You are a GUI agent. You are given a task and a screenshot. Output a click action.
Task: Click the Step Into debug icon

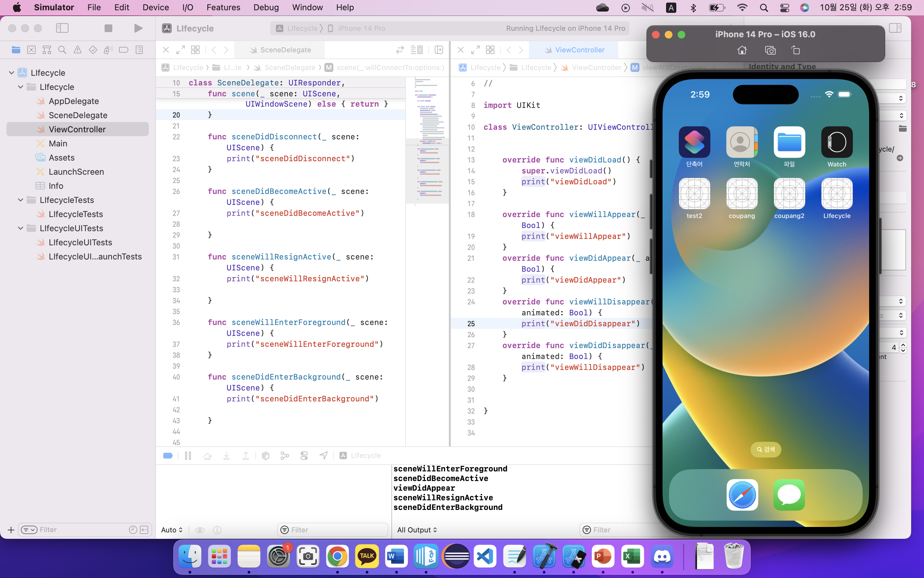click(227, 456)
